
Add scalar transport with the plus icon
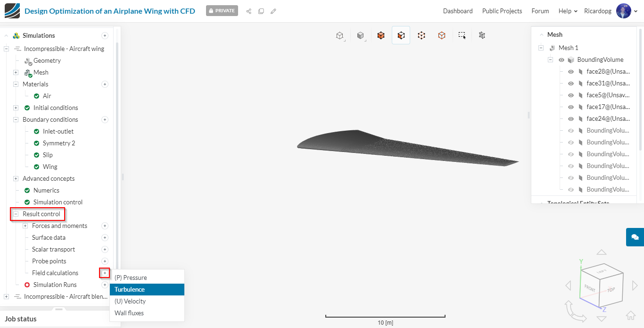click(105, 249)
